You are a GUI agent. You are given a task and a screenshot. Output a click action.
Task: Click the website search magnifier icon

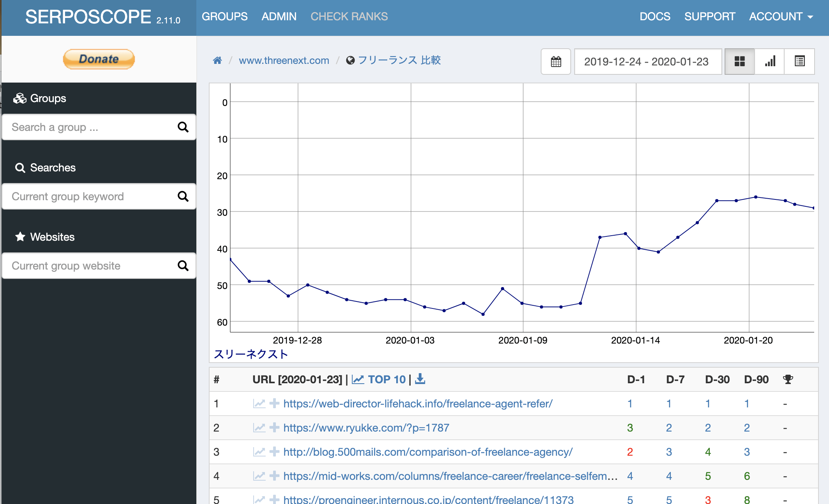pyautogui.click(x=183, y=266)
